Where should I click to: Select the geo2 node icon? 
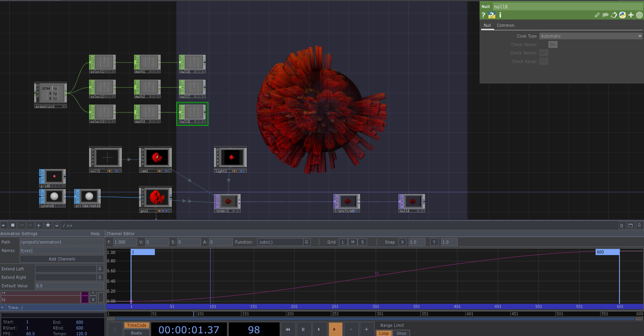coord(156,196)
